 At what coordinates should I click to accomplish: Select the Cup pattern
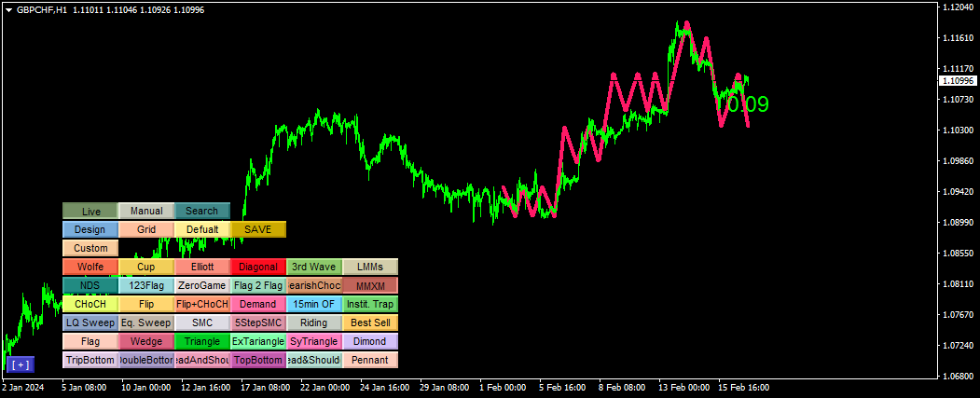coord(146,267)
